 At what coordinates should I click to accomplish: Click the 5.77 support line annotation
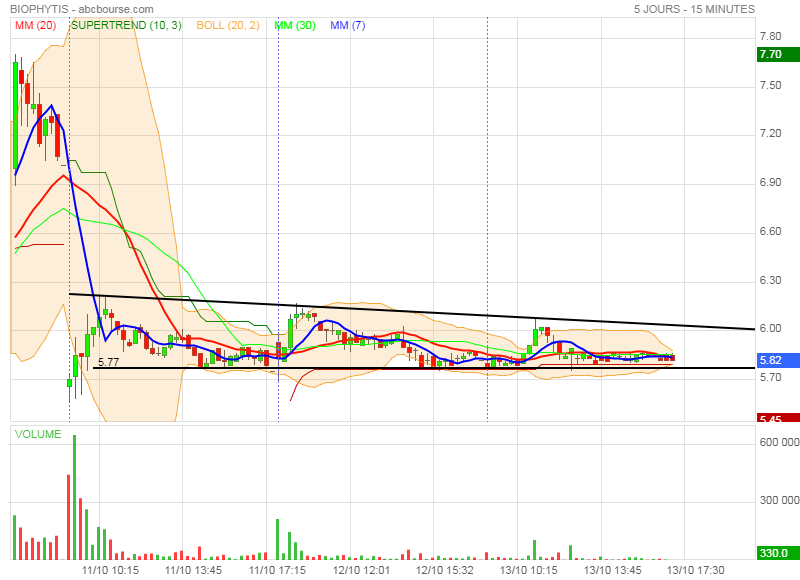(108, 362)
